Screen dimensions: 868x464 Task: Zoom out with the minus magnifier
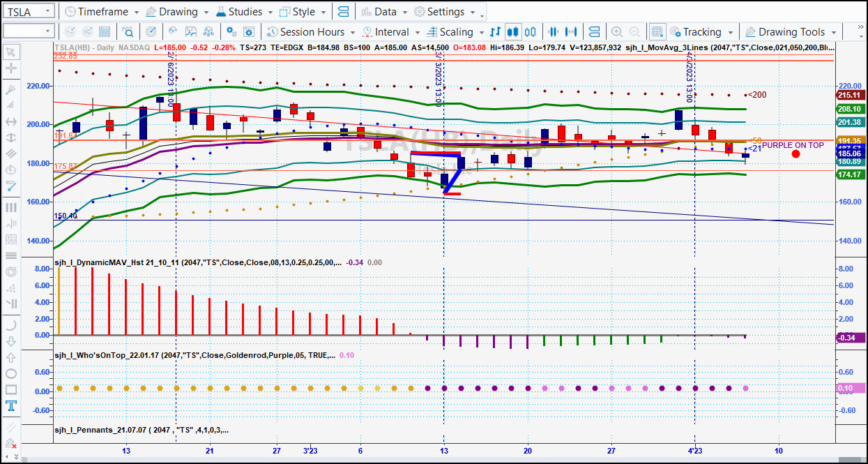(x=634, y=31)
